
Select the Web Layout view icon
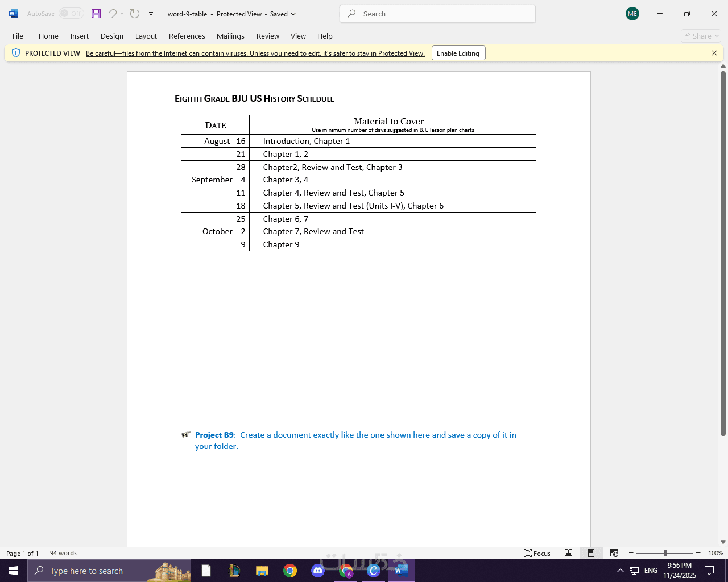pyautogui.click(x=614, y=553)
